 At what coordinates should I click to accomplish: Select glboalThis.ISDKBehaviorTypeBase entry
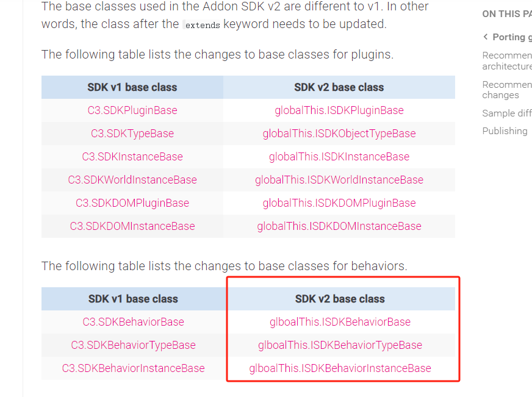pos(340,345)
